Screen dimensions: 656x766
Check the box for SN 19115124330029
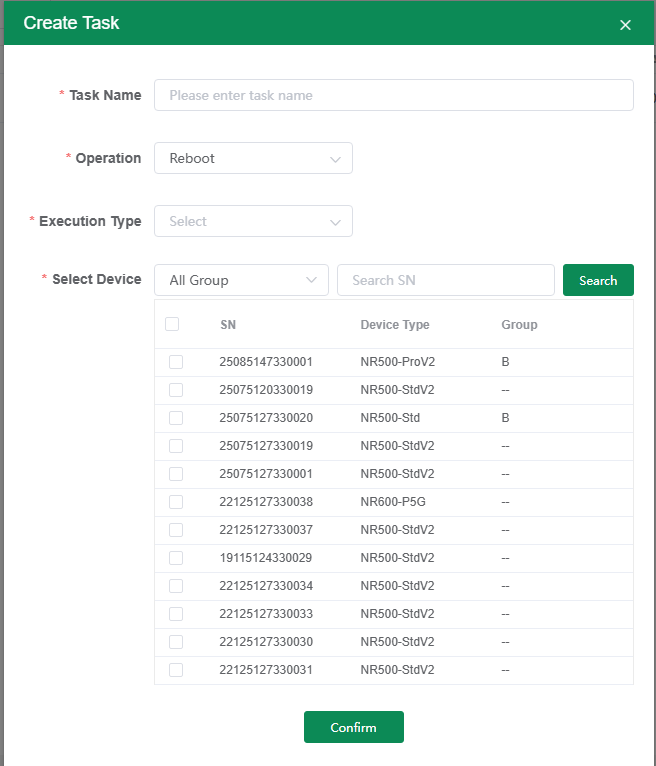tap(176, 558)
